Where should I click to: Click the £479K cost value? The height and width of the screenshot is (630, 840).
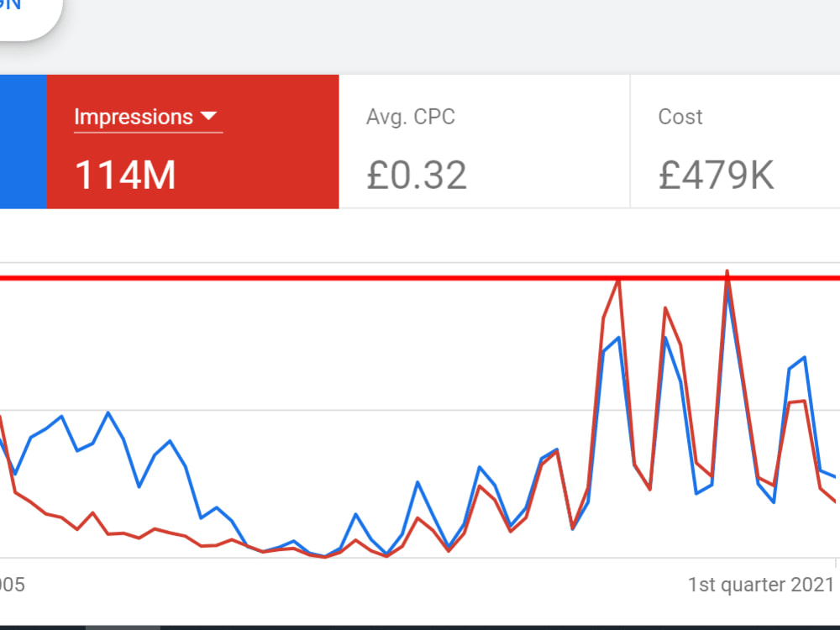click(717, 176)
